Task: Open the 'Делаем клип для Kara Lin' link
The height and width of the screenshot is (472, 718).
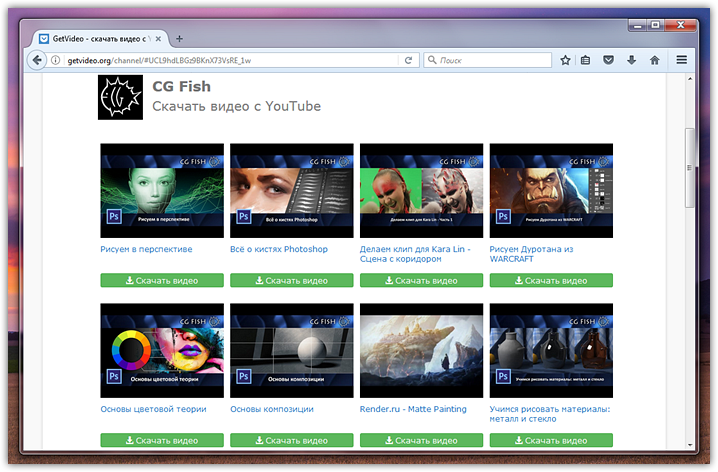Action: point(415,254)
